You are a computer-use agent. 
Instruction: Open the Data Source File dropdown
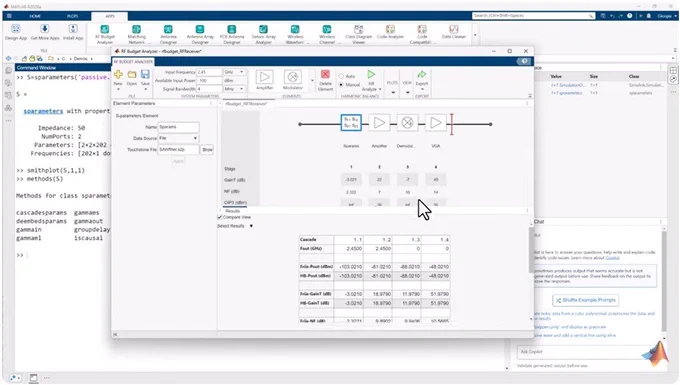178,138
